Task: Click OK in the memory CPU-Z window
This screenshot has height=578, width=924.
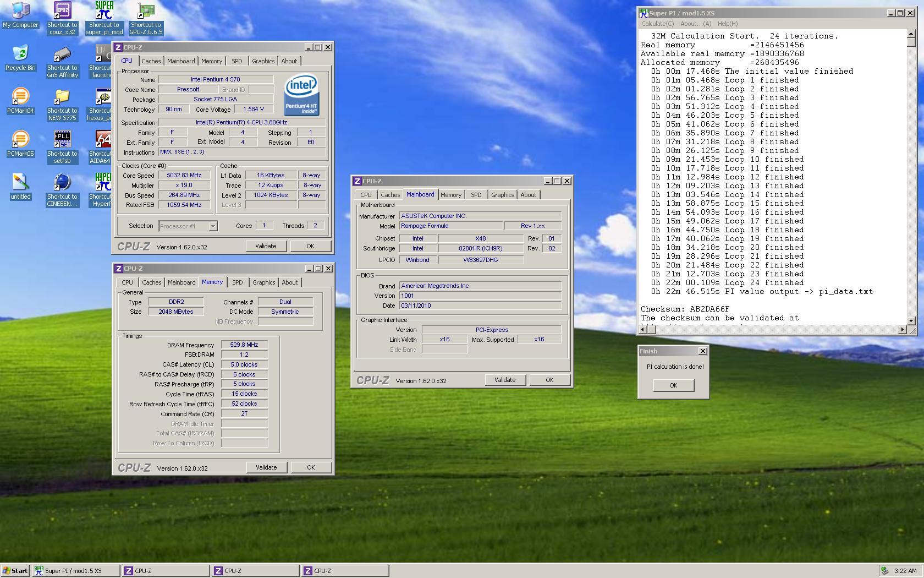Action: tap(311, 467)
